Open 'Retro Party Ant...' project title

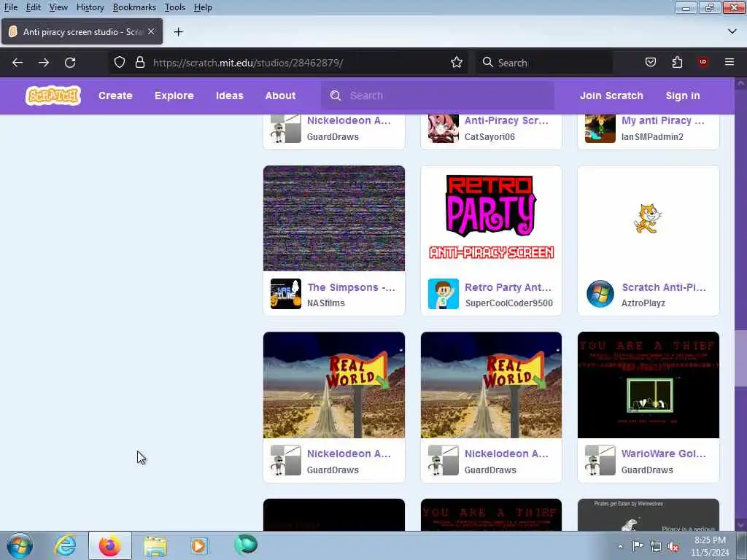coord(508,287)
